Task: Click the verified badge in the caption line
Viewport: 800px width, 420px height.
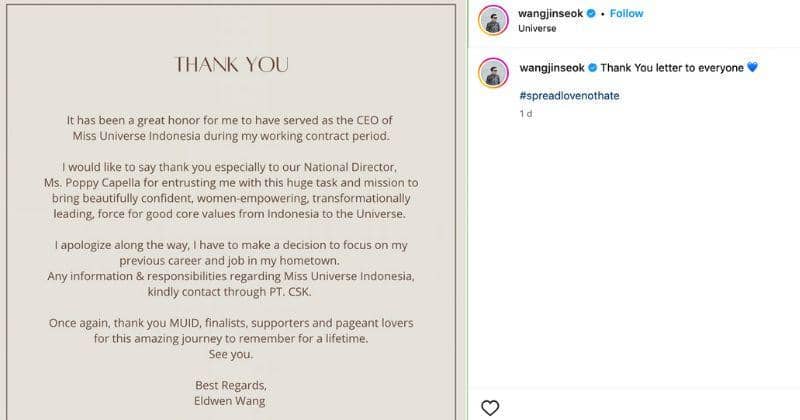Action: [x=591, y=68]
